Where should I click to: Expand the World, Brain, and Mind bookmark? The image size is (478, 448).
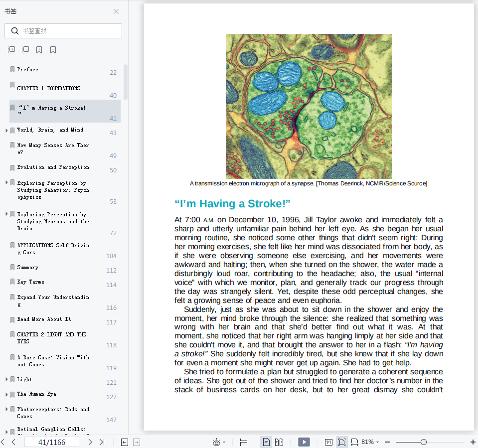click(x=6, y=131)
